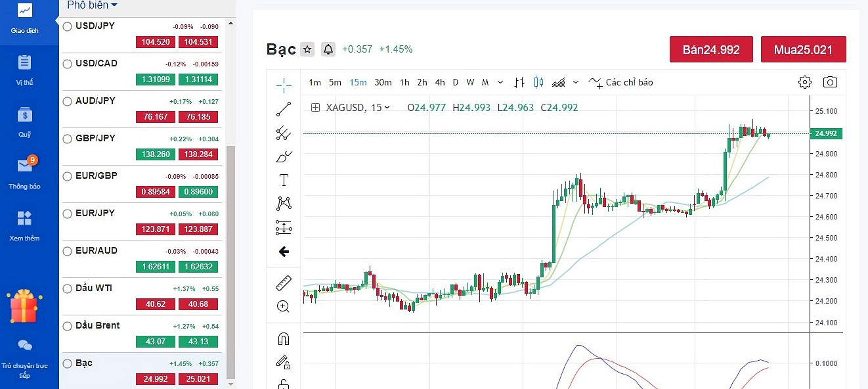The image size is (868, 389).
Task: Switch to the 1h timeframe
Action: coord(404,82)
